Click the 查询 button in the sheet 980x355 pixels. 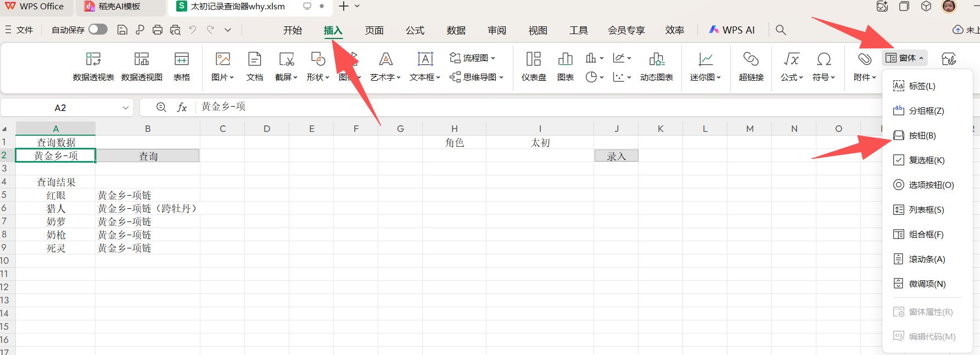(148, 156)
